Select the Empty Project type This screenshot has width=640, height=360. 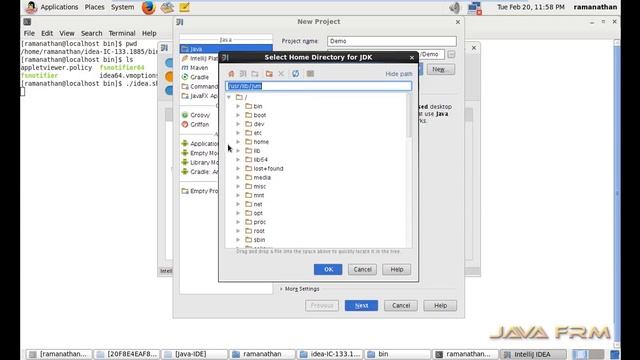[200, 191]
